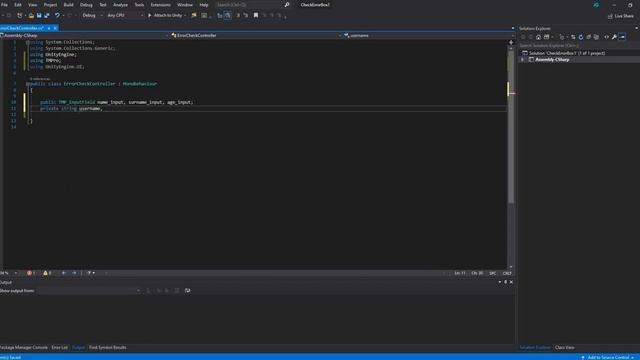The width and height of the screenshot is (640, 360).
Task: Click the search magnifier icon in title bar
Action: click(x=287, y=5)
